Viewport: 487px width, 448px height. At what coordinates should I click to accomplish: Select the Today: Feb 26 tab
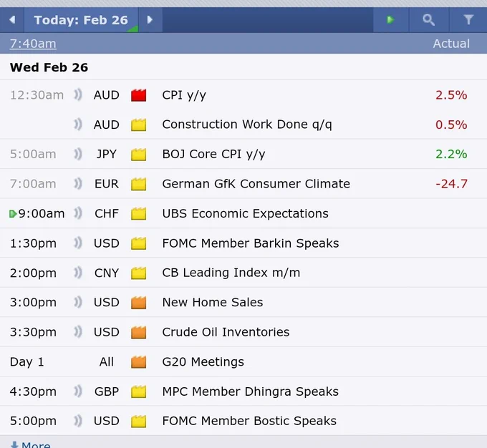click(81, 20)
